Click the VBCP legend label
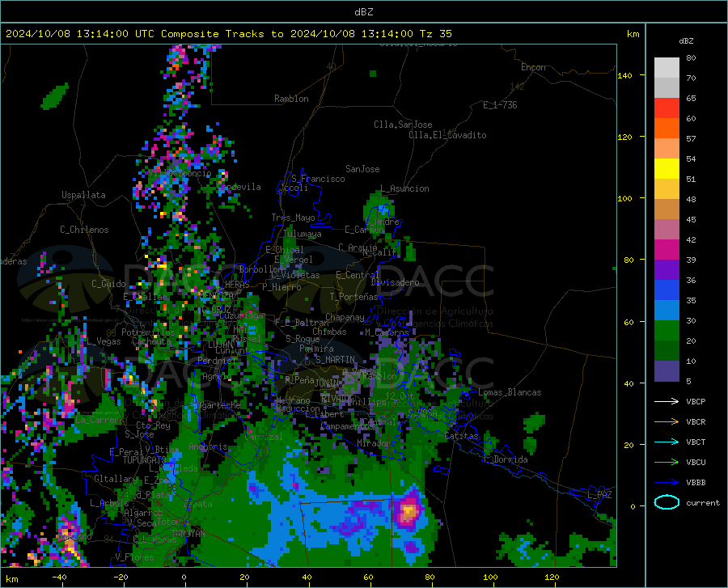 [696, 401]
